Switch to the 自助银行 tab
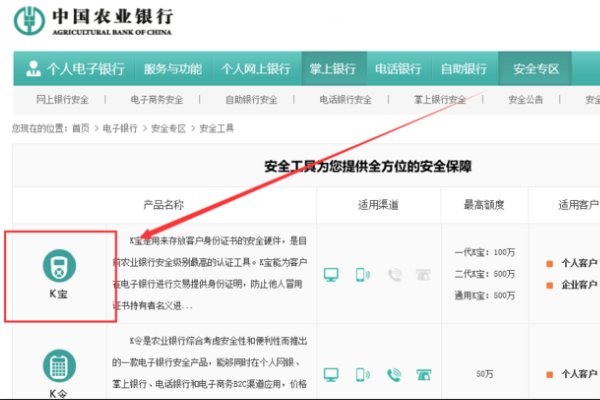600x400 pixels. 464,69
